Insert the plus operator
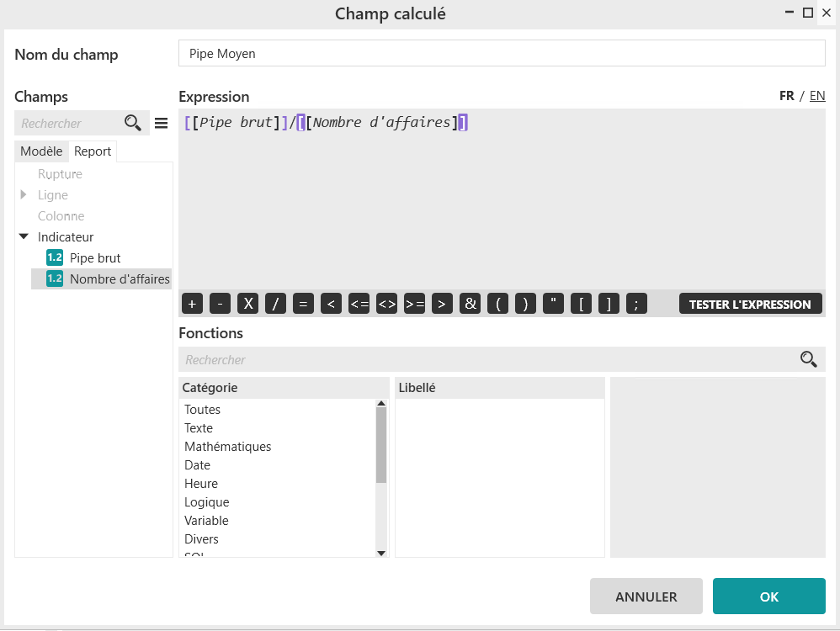This screenshot has width=840, height=631. (x=192, y=305)
